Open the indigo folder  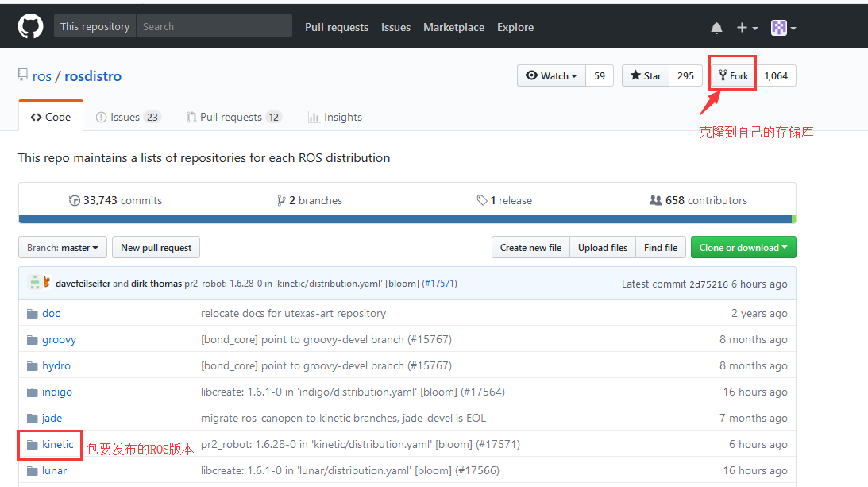(57, 392)
